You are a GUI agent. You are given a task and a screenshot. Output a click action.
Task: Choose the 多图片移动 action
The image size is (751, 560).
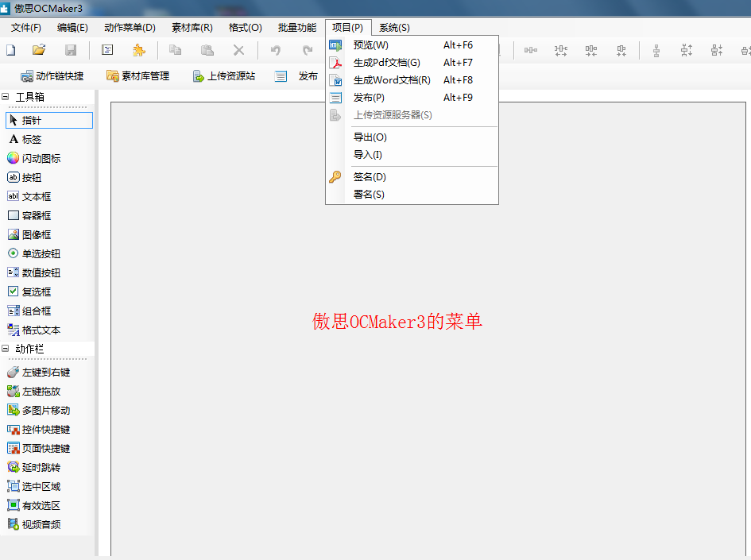39,410
